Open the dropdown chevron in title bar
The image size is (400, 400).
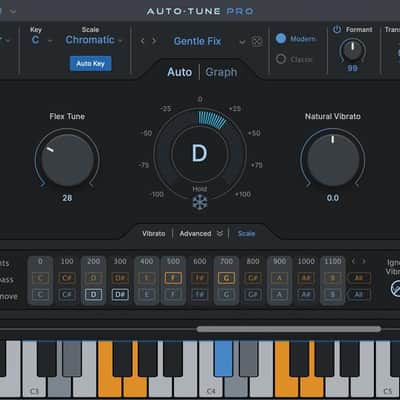[x=13, y=11]
